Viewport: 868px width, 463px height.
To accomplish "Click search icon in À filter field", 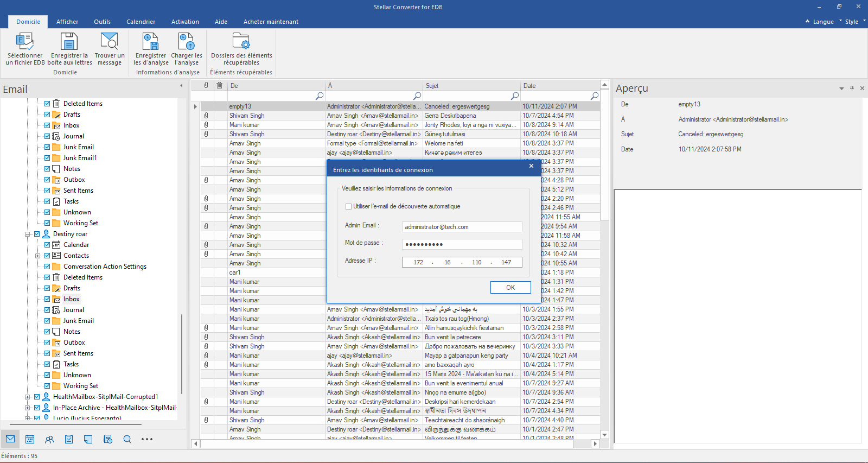I will point(417,96).
